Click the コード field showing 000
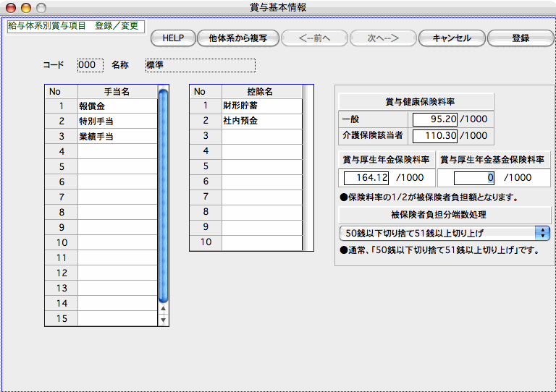This screenshot has width=556, height=392. tap(90, 65)
